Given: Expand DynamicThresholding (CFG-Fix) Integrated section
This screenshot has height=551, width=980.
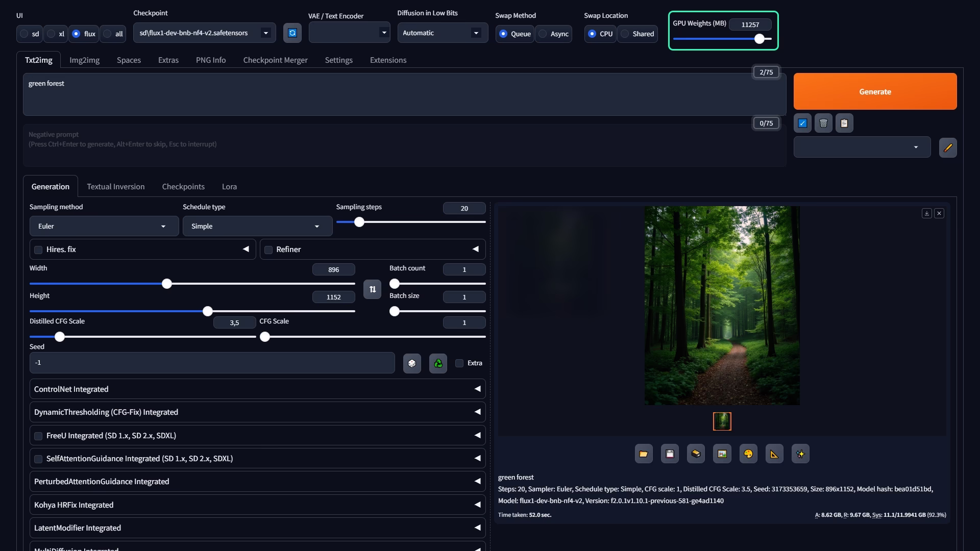Looking at the screenshot, I should [x=257, y=412].
